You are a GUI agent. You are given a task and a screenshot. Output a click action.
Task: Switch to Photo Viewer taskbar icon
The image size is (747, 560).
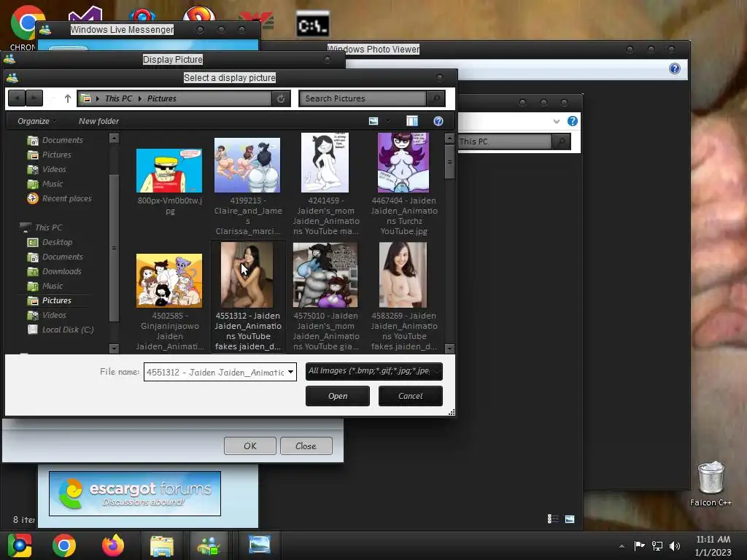coord(260,545)
